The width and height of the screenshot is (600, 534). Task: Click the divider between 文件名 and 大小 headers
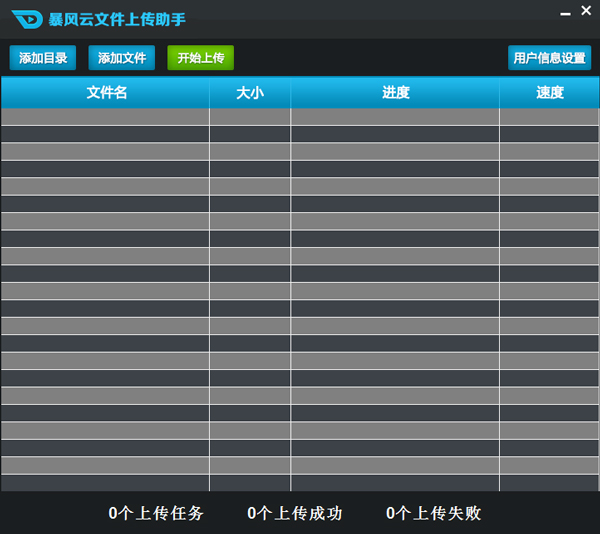(x=210, y=93)
